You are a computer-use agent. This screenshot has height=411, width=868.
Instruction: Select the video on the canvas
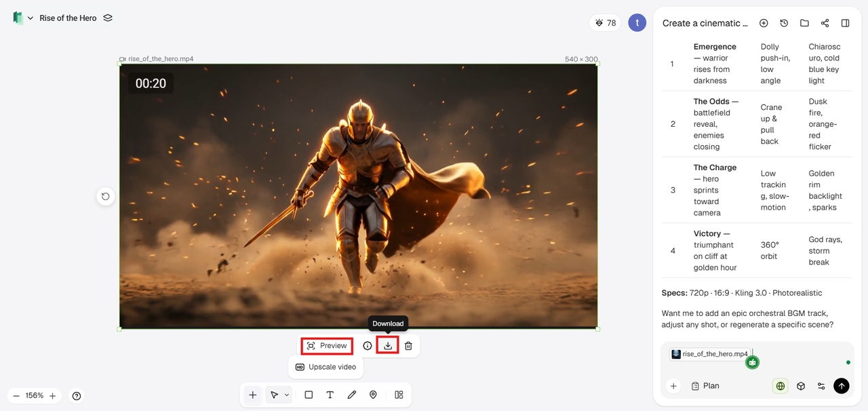pyautogui.click(x=358, y=197)
